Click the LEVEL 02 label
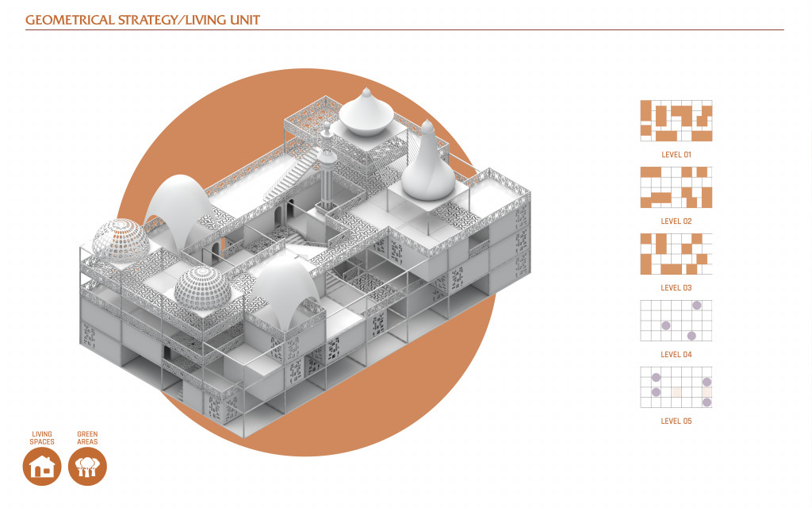Viewport: 812px width, 508px height. pos(676,221)
